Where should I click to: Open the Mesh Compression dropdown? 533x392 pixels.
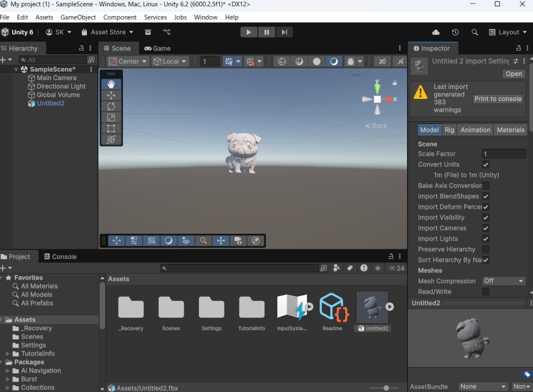(504, 281)
